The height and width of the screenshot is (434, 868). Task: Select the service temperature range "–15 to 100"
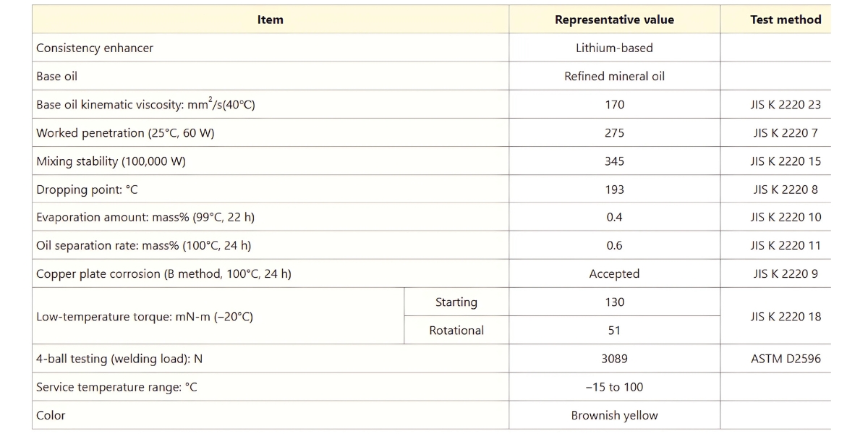(614, 387)
